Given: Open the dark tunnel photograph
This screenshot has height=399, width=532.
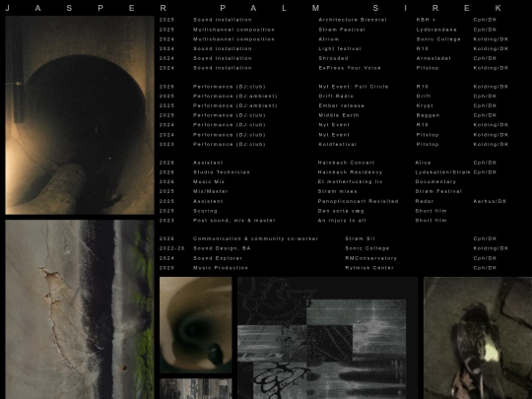Looking at the screenshot, I should (80, 115).
